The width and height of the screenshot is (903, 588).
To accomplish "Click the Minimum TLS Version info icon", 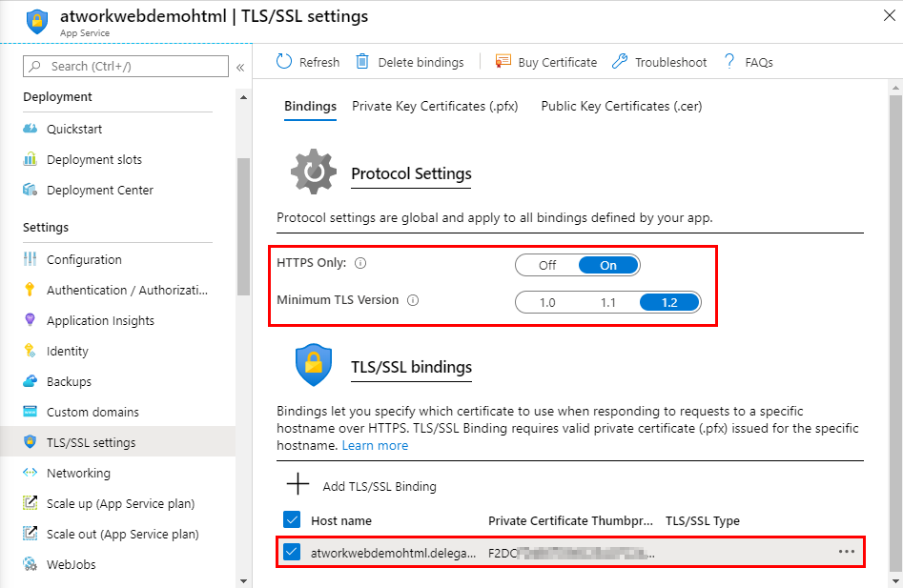I will tap(413, 300).
